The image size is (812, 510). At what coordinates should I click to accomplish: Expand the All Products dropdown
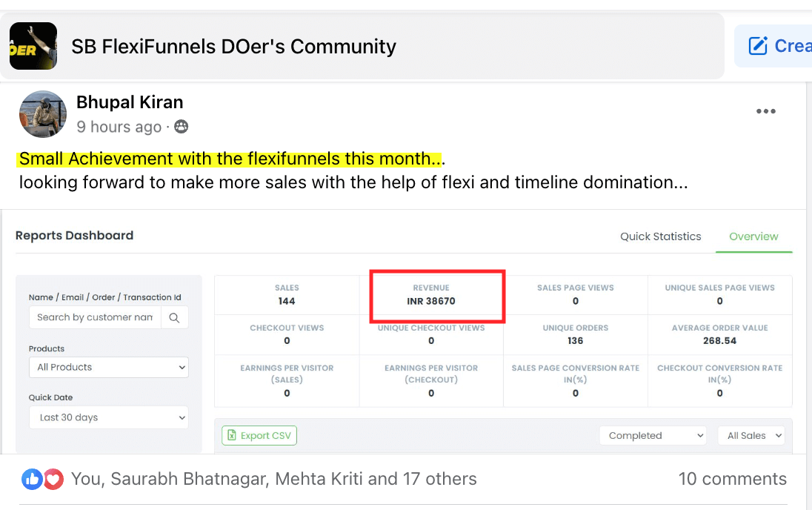108,367
